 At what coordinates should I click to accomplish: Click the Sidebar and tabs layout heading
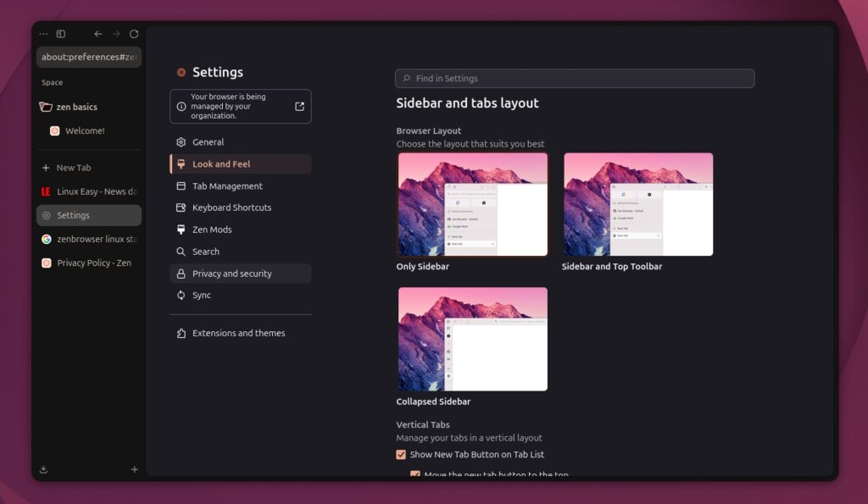[x=467, y=102]
